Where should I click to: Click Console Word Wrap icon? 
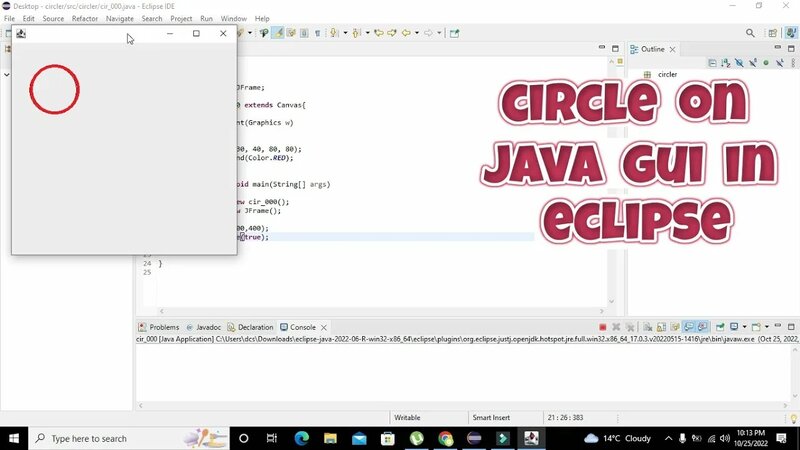click(x=675, y=327)
